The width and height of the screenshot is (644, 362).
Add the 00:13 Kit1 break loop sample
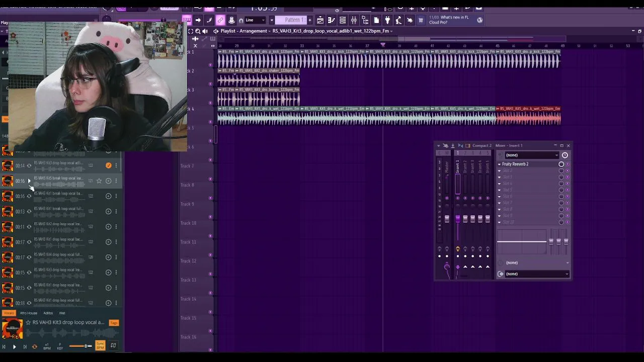pos(108,211)
